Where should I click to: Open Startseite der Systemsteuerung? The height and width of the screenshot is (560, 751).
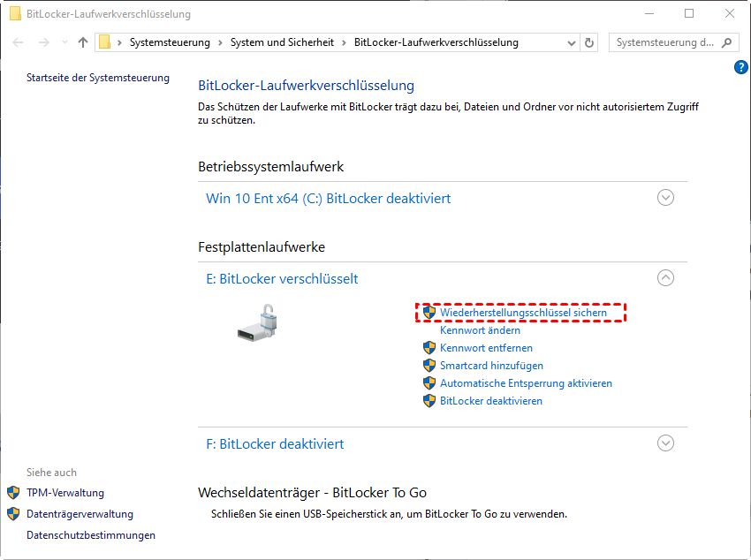pos(98,78)
